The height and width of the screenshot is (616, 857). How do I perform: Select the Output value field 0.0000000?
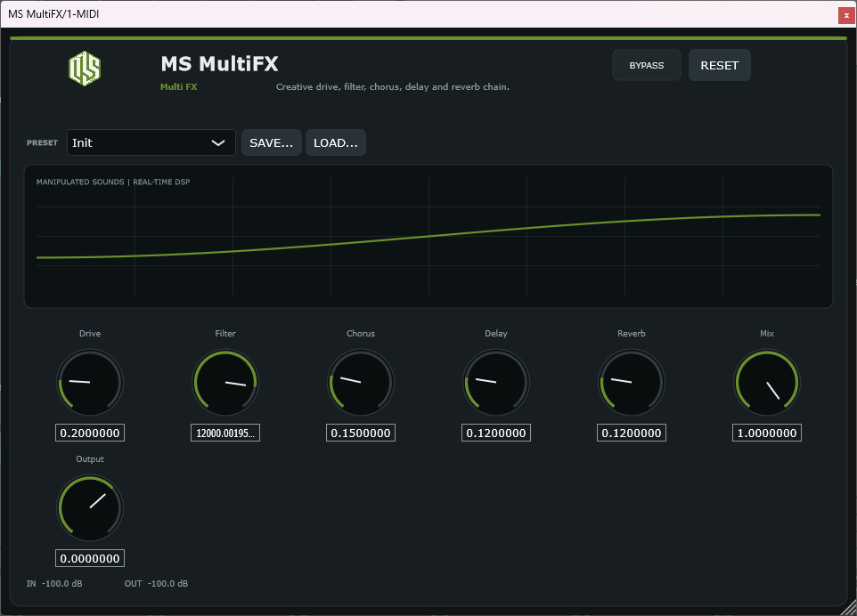point(90,559)
